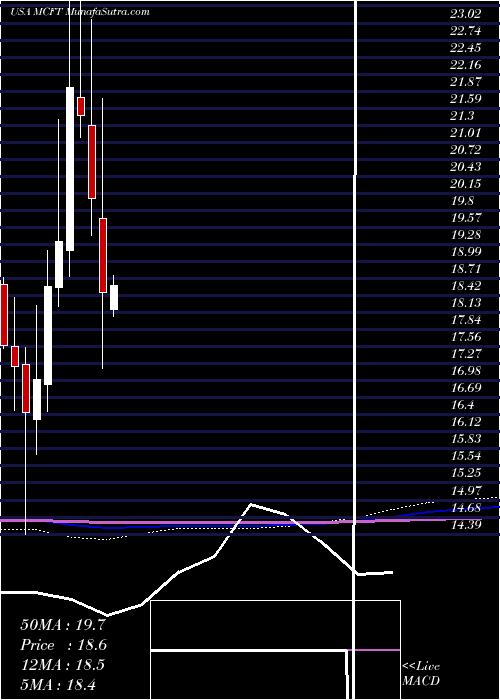This screenshot has height=700, width=500.
Task: Select the 5MA : 18.4 value
Action: click(58, 684)
